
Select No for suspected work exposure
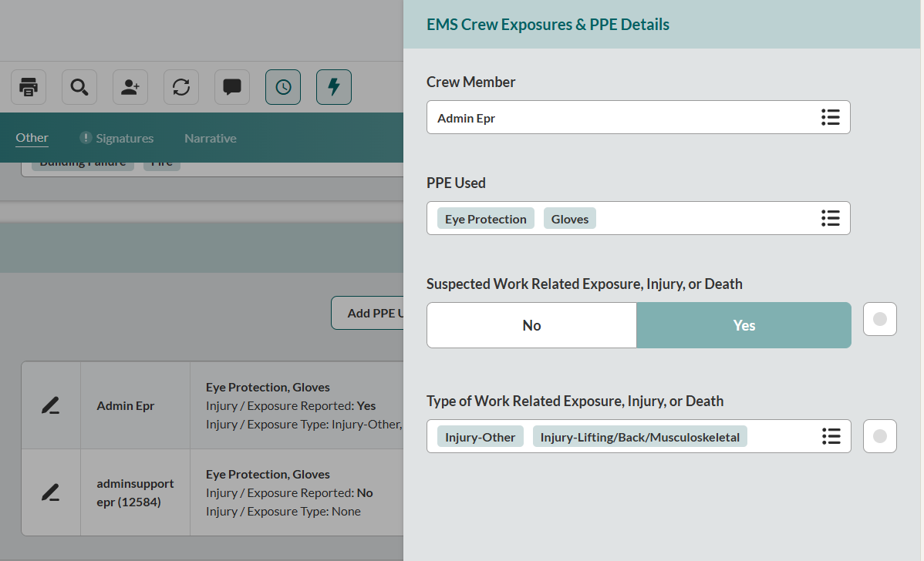point(531,325)
